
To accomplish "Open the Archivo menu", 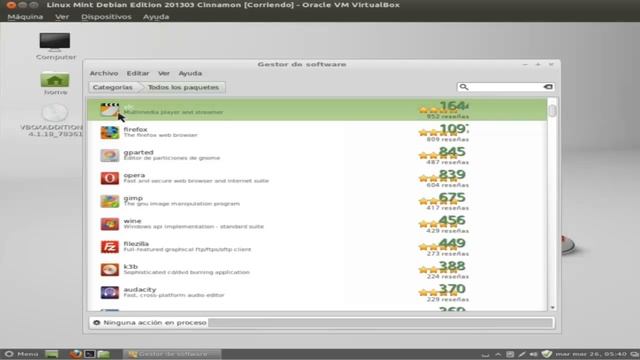I will click(x=104, y=73).
